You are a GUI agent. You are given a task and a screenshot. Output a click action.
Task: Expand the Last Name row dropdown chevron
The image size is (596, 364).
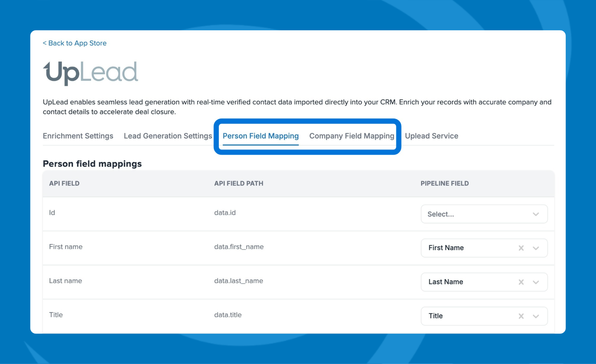(x=536, y=282)
